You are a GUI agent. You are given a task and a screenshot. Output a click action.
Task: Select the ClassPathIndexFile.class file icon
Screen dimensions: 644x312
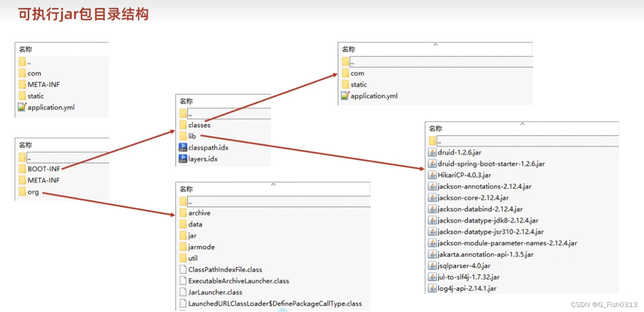pos(183,269)
